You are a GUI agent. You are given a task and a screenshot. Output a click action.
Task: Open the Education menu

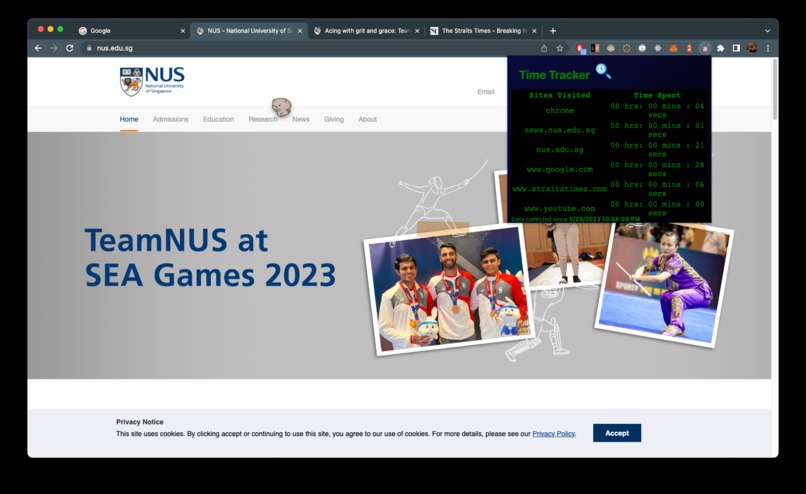coord(218,119)
